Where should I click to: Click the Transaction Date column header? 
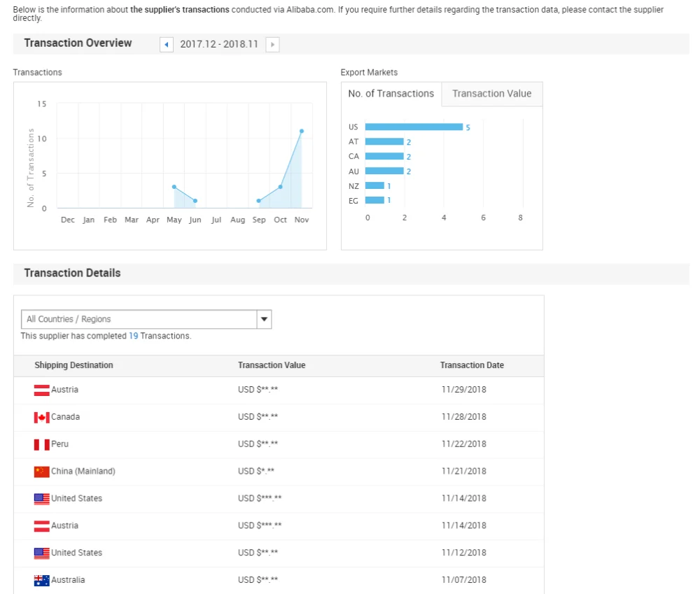(x=472, y=365)
